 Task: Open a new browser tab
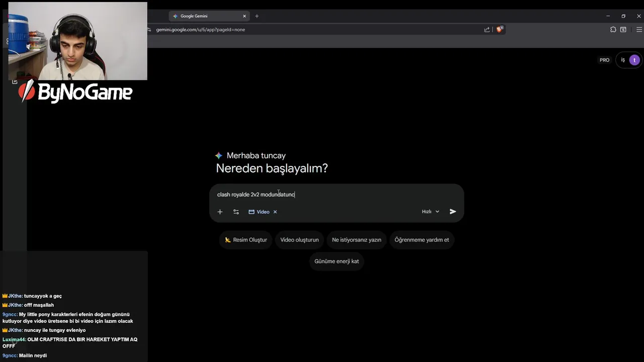(257, 16)
